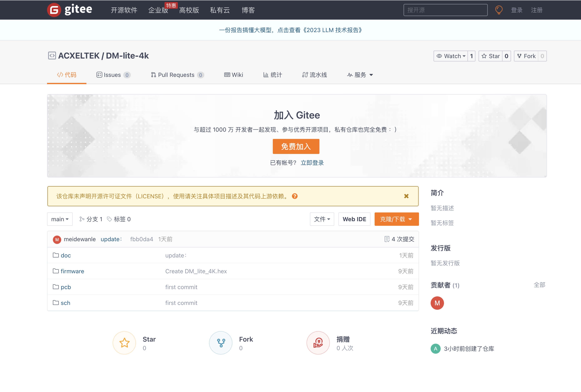Click the lightbulb notification icon
This screenshot has height=392, width=581.
coord(499,10)
